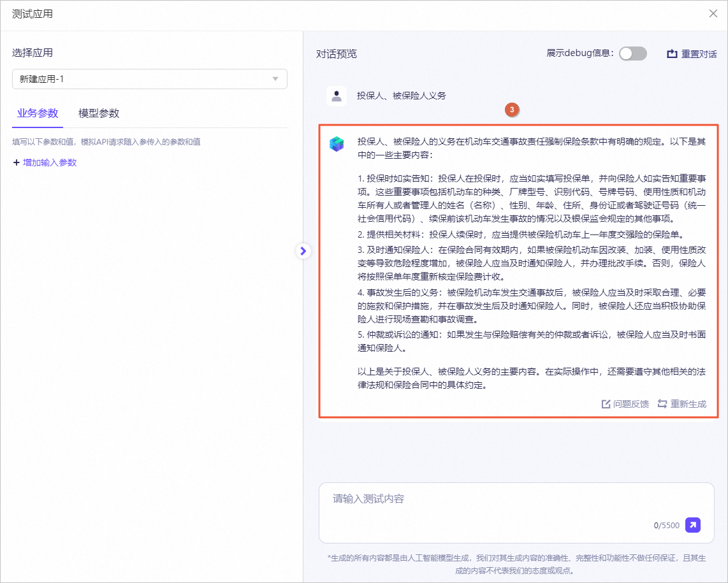Click the AI assistant cube avatar
728x583 pixels.
(x=337, y=144)
